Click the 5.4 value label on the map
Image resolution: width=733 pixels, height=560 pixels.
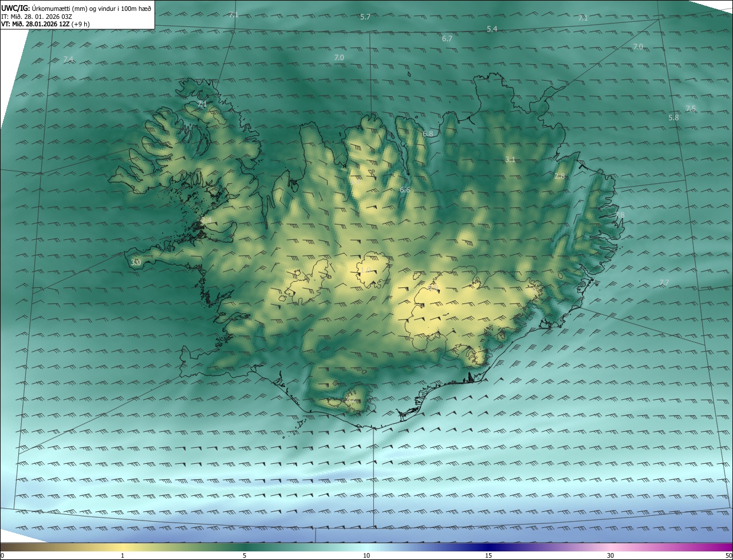click(x=492, y=29)
